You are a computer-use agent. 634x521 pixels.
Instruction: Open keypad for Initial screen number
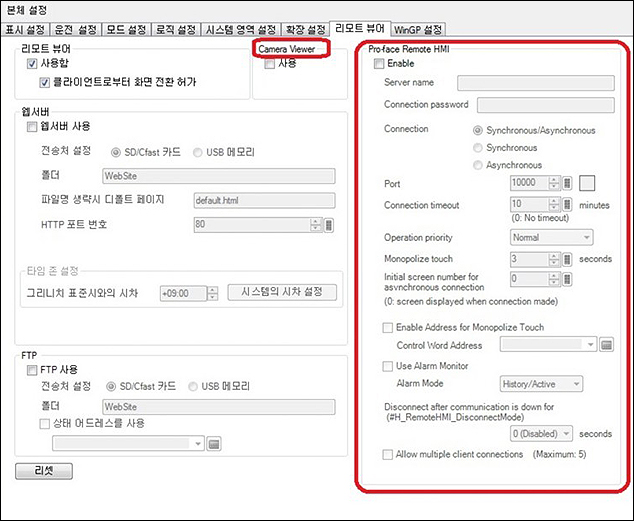tap(568, 278)
